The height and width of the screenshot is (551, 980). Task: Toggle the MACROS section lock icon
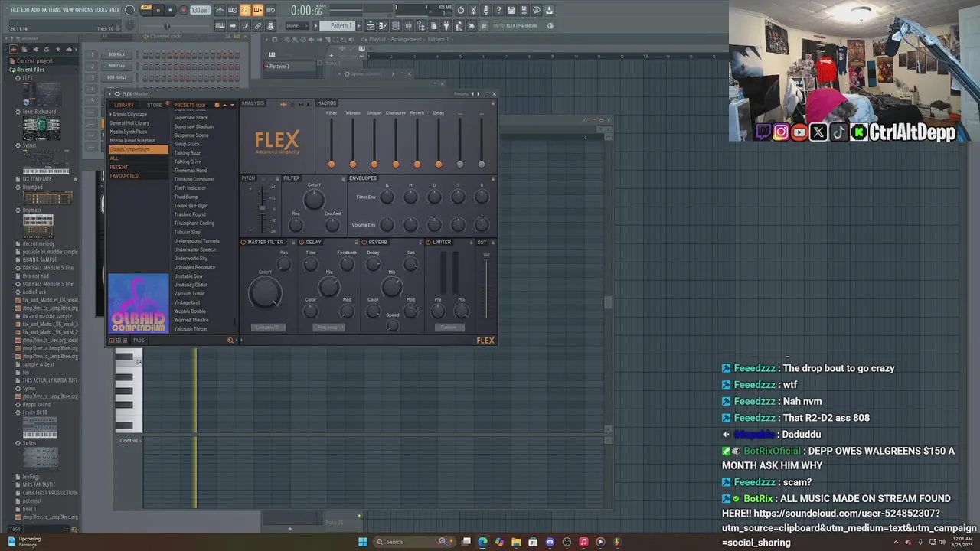(x=492, y=103)
